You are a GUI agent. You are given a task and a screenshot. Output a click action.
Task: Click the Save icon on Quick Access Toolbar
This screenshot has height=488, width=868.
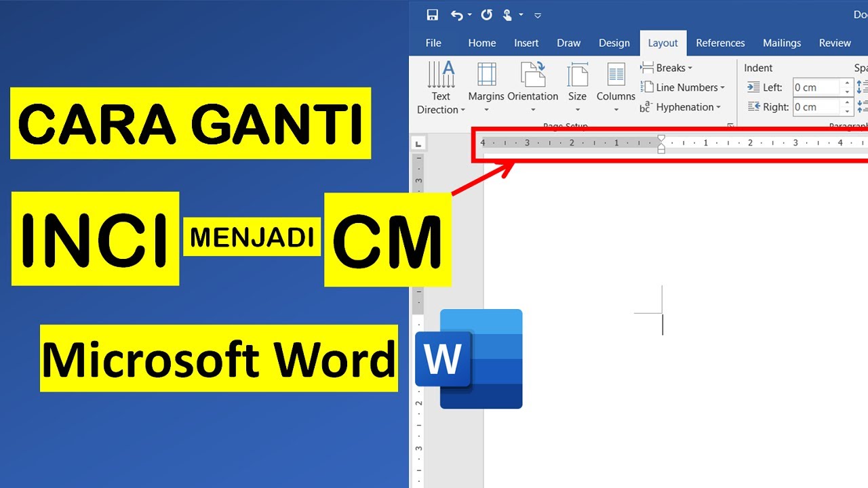(x=432, y=14)
